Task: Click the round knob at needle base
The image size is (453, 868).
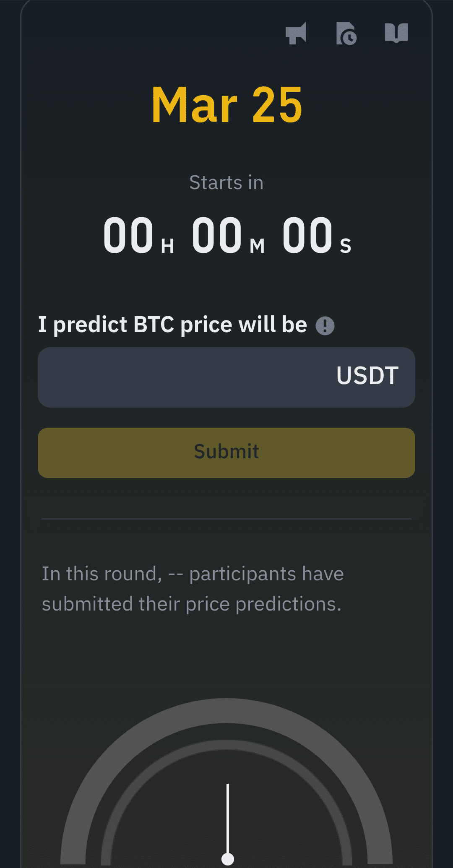Action: coord(228,858)
